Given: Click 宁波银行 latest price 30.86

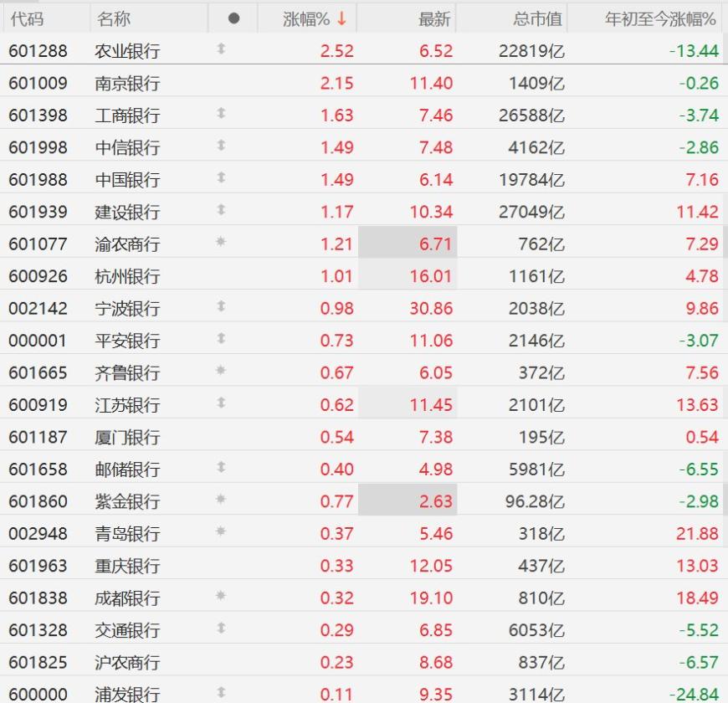Looking at the screenshot, I should point(431,308).
